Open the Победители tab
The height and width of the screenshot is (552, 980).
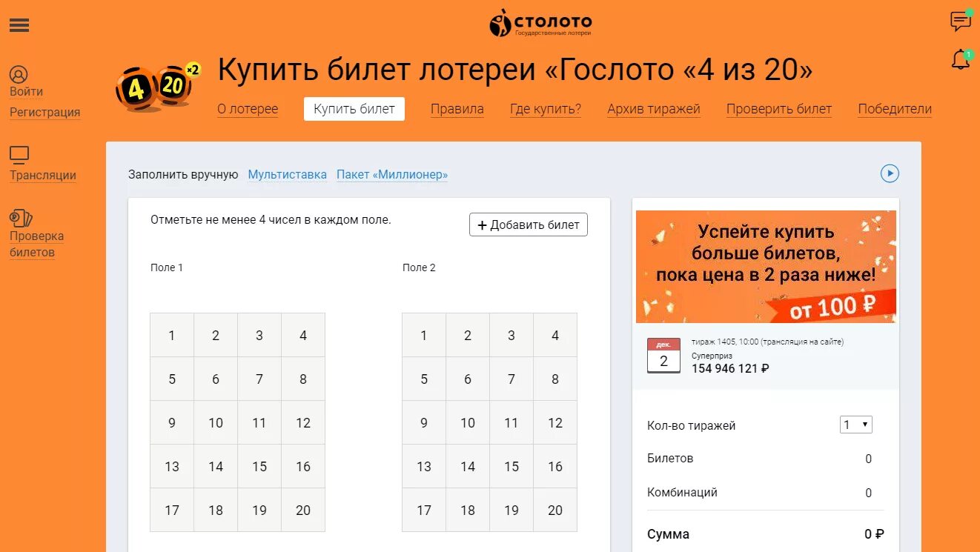895,109
